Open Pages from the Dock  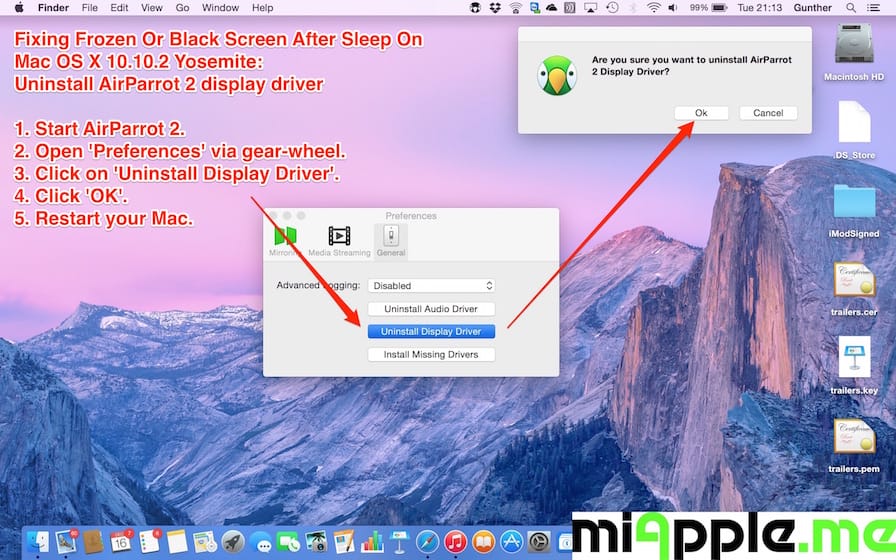(x=343, y=542)
